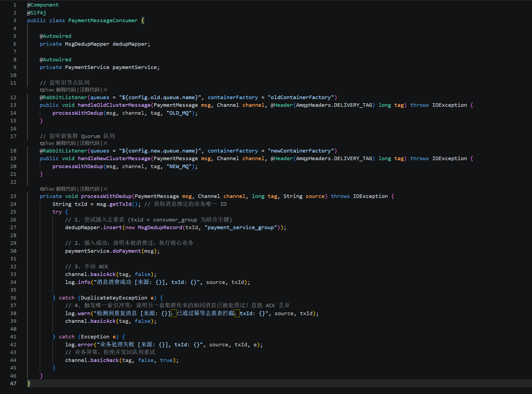Click the log.warn statement 检测到重复消息
The image size is (532, 394).
coord(192,314)
